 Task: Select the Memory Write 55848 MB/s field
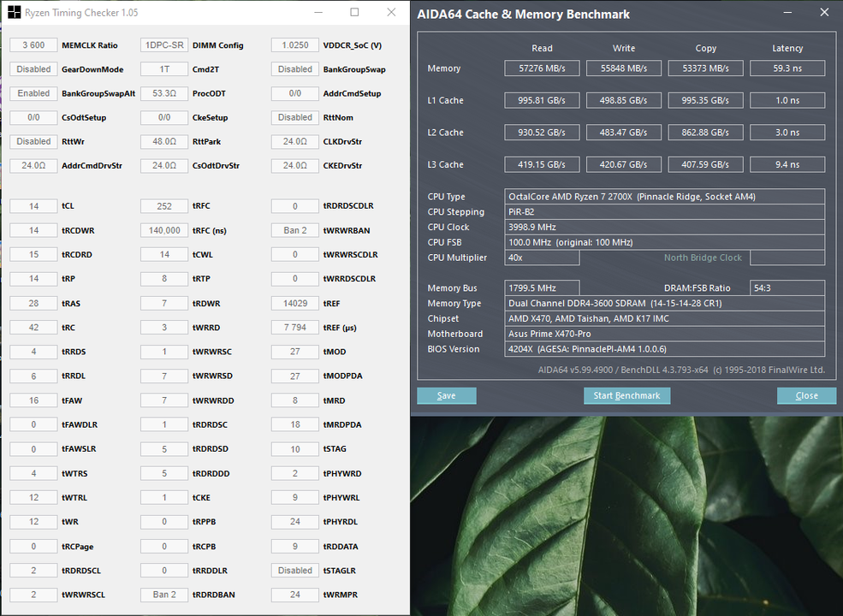[x=624, y=68]
